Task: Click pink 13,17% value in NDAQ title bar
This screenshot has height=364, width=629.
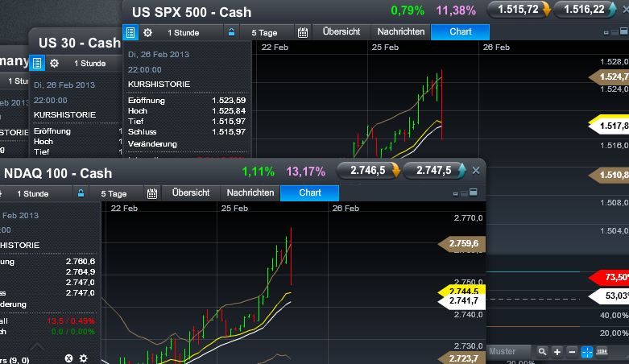Action: pos(306,172)
